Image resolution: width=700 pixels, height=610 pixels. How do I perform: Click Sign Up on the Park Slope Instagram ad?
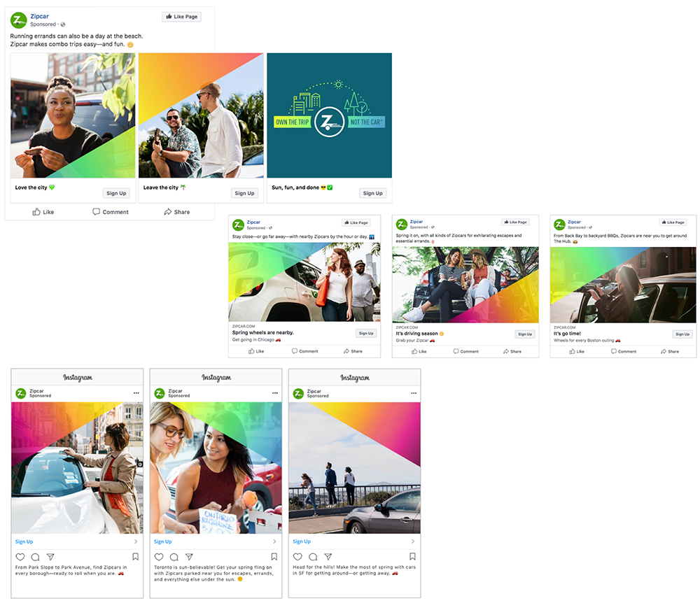pyautogui.click(x=24, y=541)
